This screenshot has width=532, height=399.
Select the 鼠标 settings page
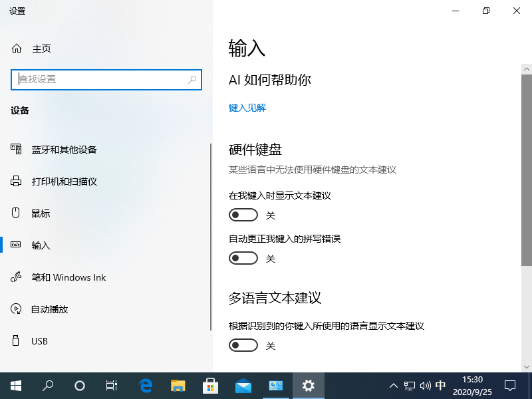coord(41,213)
